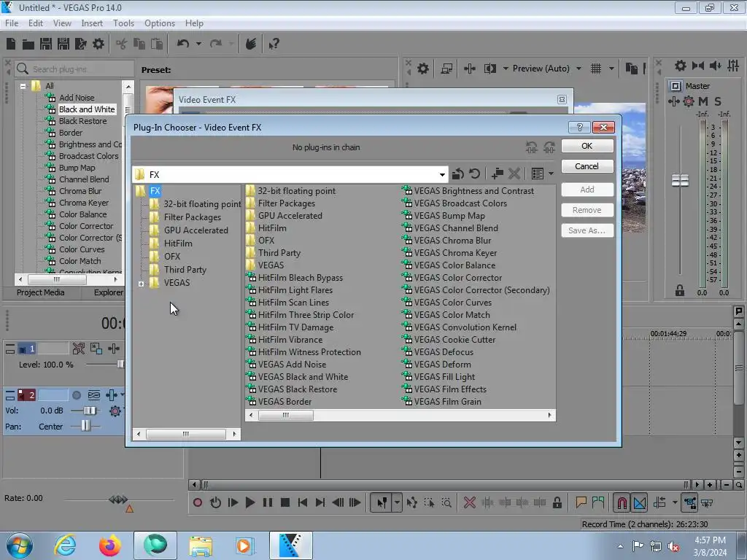Open the Edit menu

[x=36, y=23]
